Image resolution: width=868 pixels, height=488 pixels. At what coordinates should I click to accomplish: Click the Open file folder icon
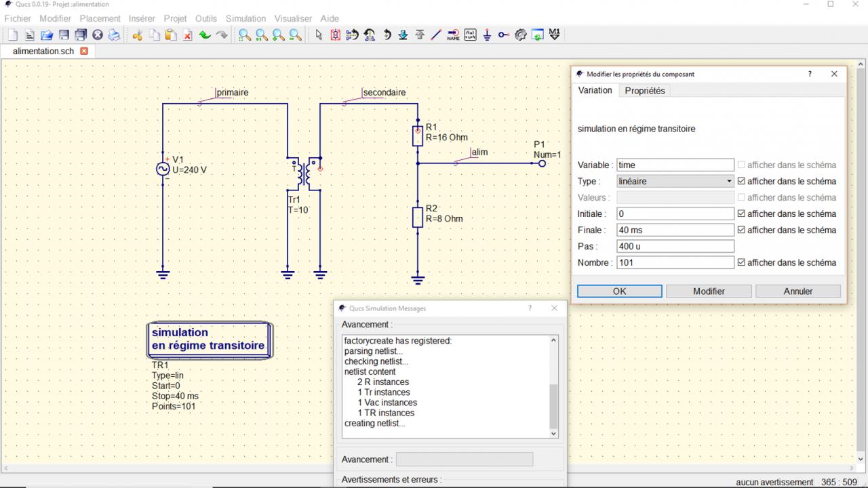[47, 35]
